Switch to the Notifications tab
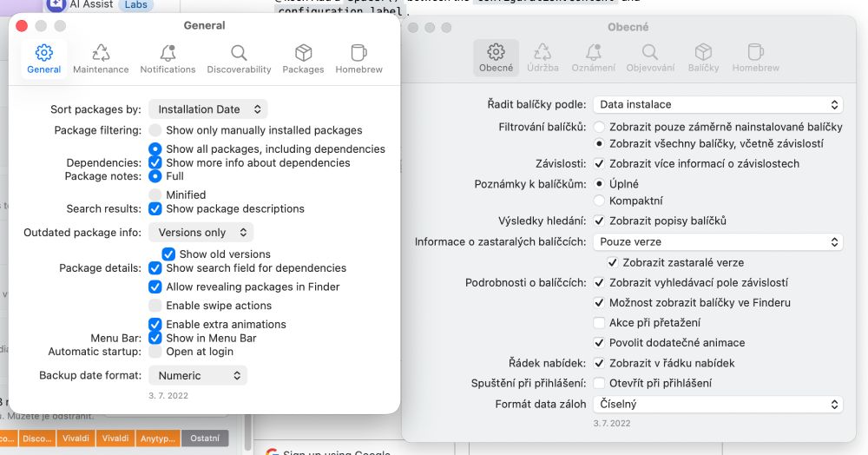The image size is (868, 455). pos(168,59)
